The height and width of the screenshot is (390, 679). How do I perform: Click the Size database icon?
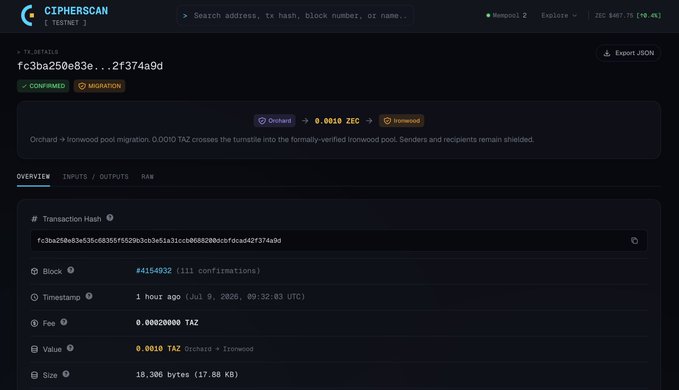point(34,375)
